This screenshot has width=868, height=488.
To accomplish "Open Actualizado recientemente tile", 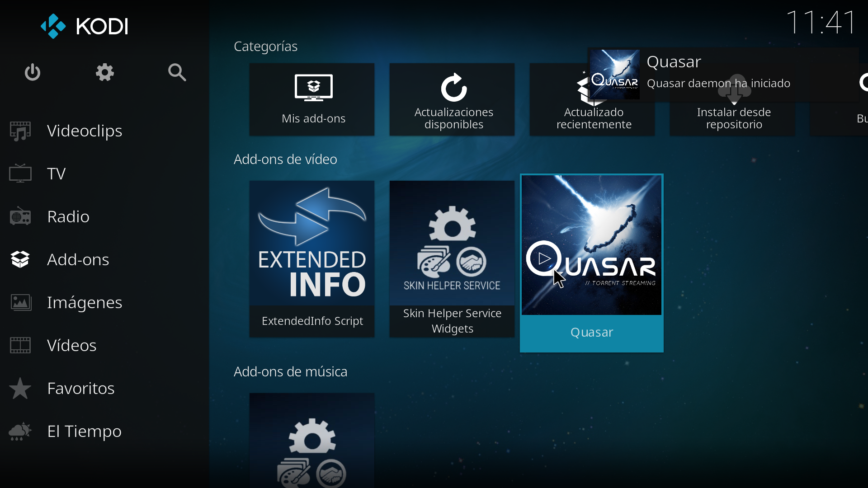I will tap(592, 99).
